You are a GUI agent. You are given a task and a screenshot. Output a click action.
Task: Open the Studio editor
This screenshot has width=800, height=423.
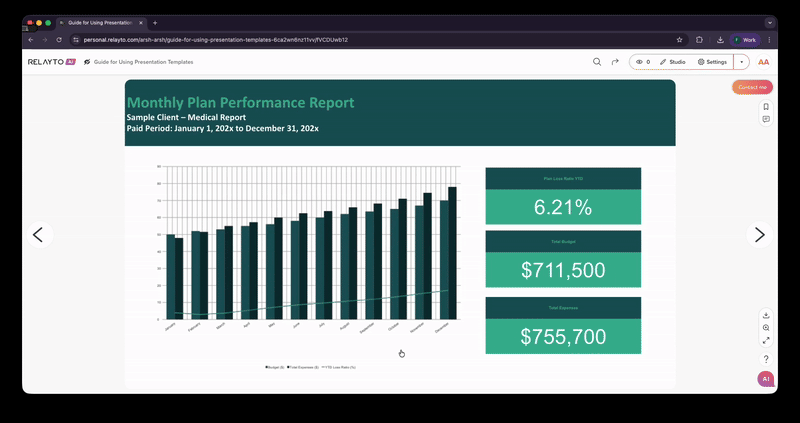(x=673, y=62)
